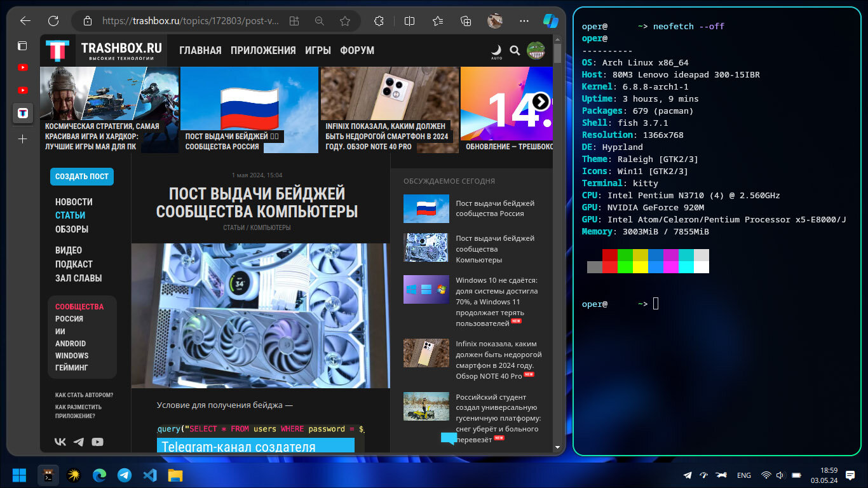Viewport: 868px width, 488px height.
Task: Open site search magnifier
Action: tap(515, 50)
